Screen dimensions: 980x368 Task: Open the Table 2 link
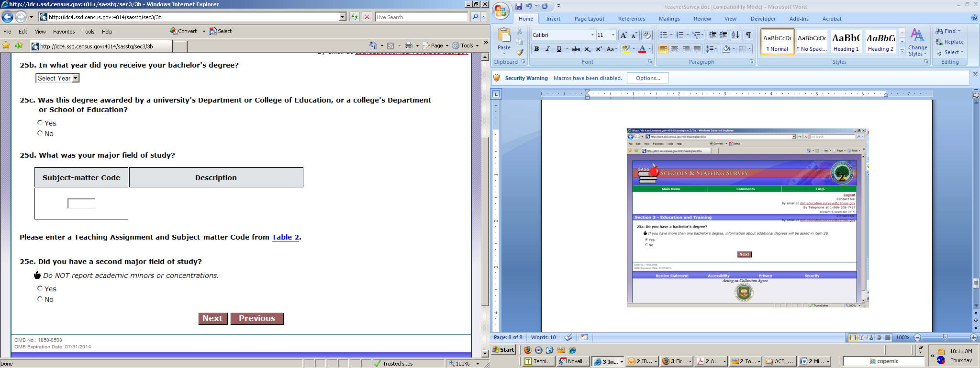tap(285, 237)
